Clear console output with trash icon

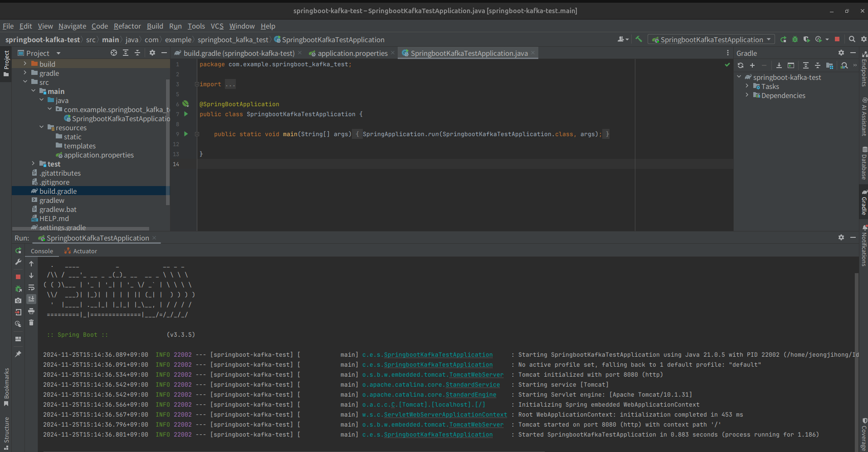point(31,323)
